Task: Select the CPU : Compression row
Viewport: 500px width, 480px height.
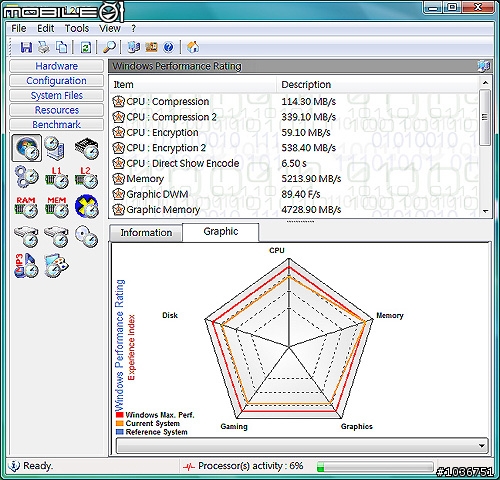Action: (295, 101)
